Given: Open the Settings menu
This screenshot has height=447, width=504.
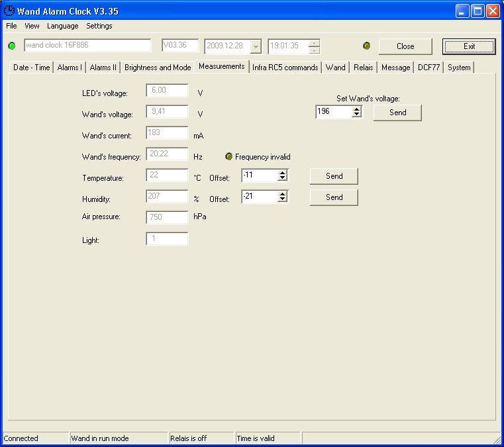Looking at the screenshot, I should point(99,26).
